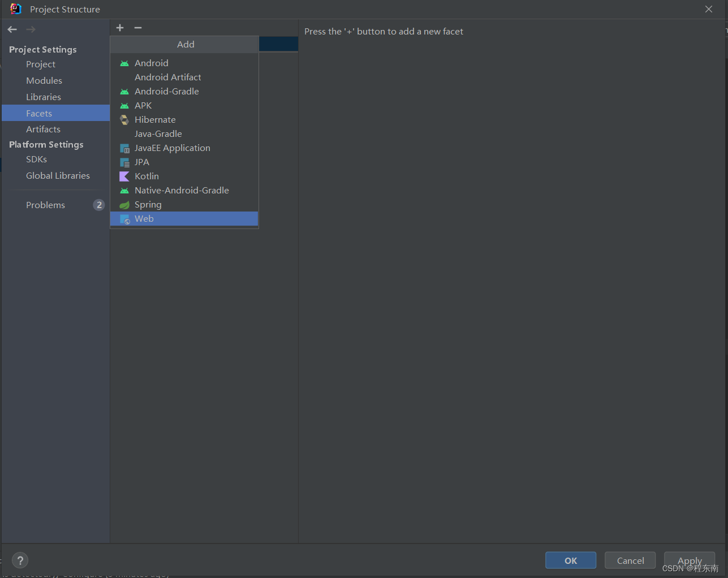Click the Apply button
The image size is (728, 578).
[690, 560]
